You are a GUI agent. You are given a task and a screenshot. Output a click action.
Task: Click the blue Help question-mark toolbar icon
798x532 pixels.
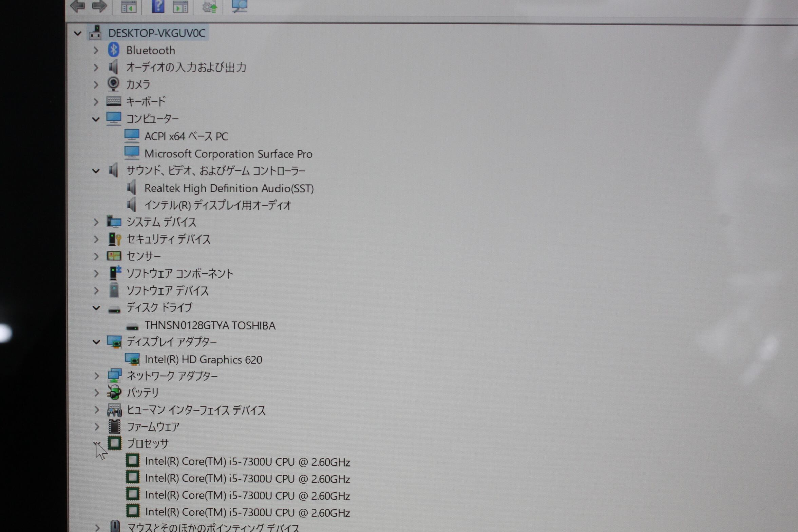click(x=158, y=6)
